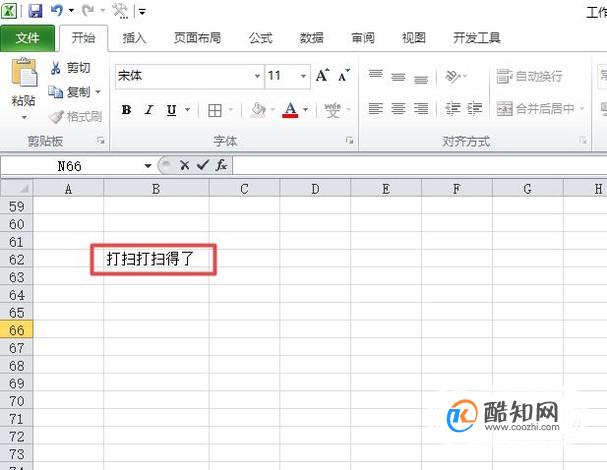
Task: Open the 页面布局 tab
Action: click(x=197, y=38)
